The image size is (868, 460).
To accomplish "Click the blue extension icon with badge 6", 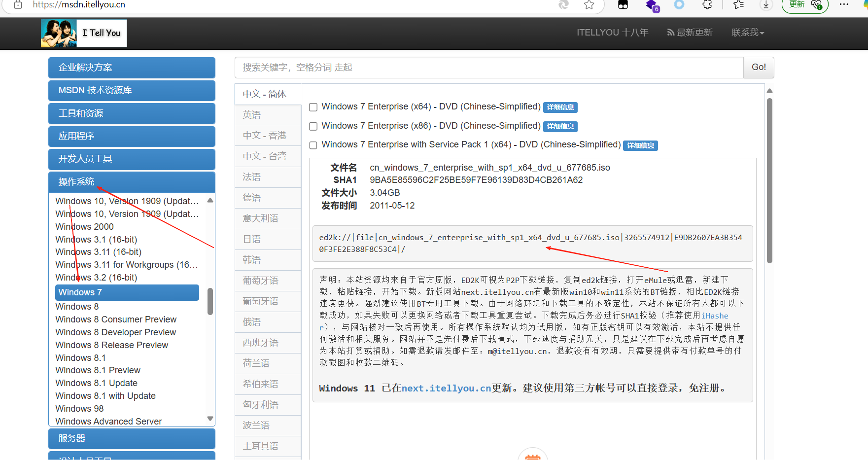I will coord(652,6).
